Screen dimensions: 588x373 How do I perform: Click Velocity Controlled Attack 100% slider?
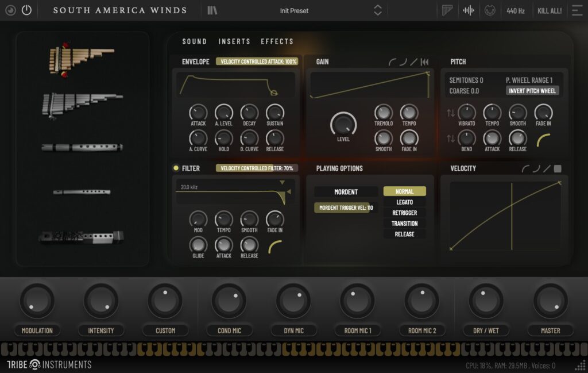click(257, 61)
